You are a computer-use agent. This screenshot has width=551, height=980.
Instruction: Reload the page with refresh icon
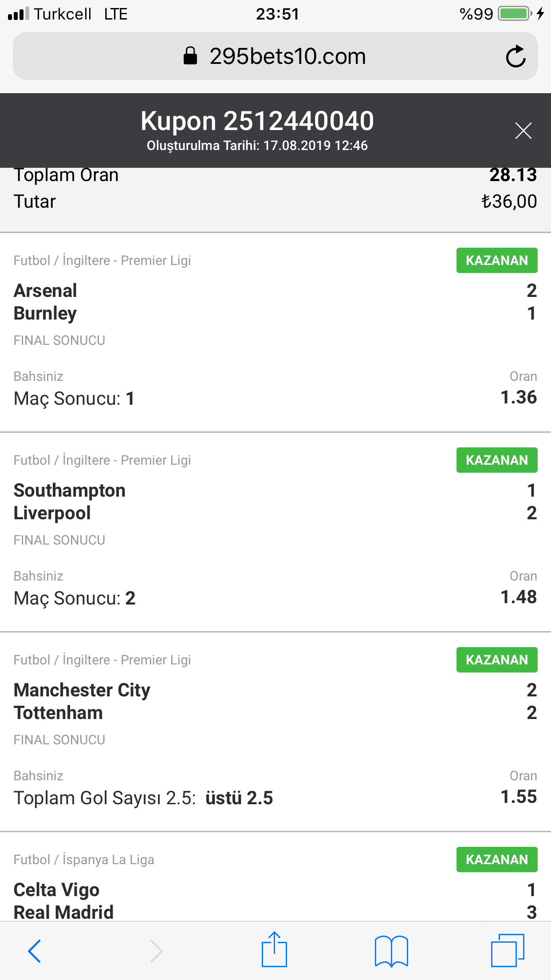pyautogui.click(x=516, y=56)
